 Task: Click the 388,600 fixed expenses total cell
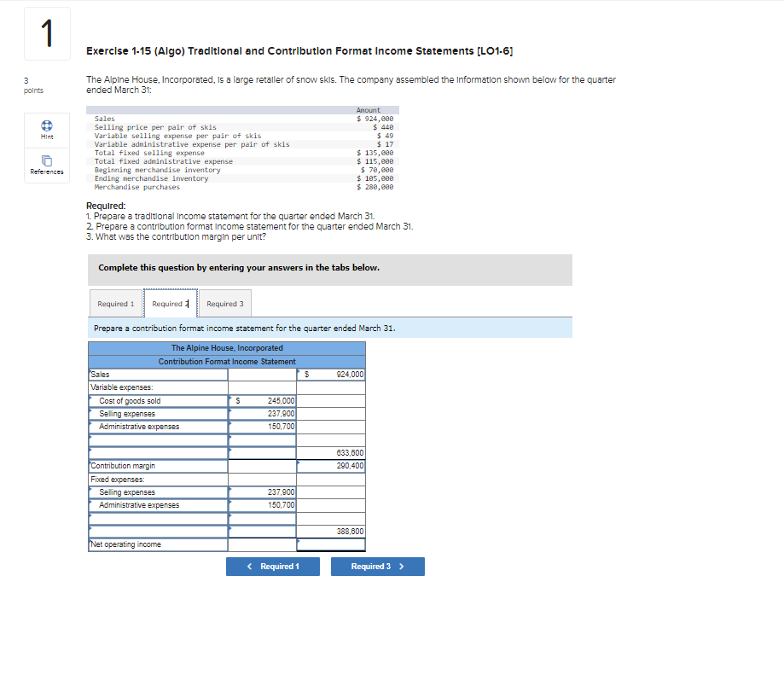coord(333,530)
